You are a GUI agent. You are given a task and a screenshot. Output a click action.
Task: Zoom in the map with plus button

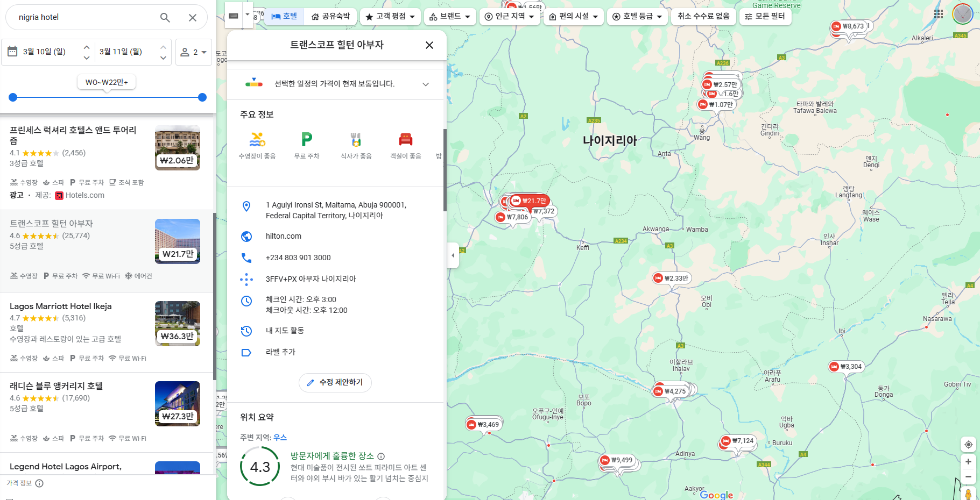coord(968,462)
